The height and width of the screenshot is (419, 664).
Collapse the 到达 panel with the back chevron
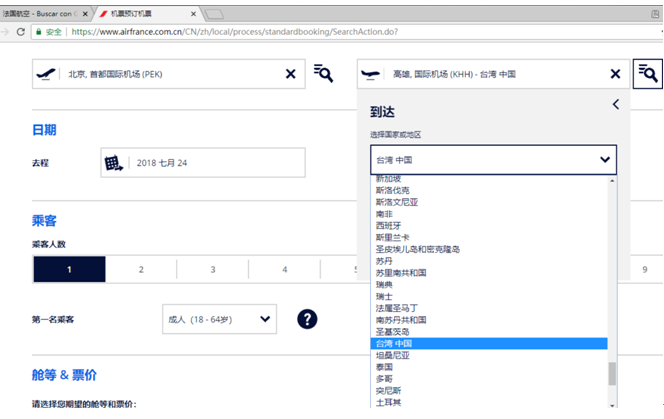pos(615,104)
